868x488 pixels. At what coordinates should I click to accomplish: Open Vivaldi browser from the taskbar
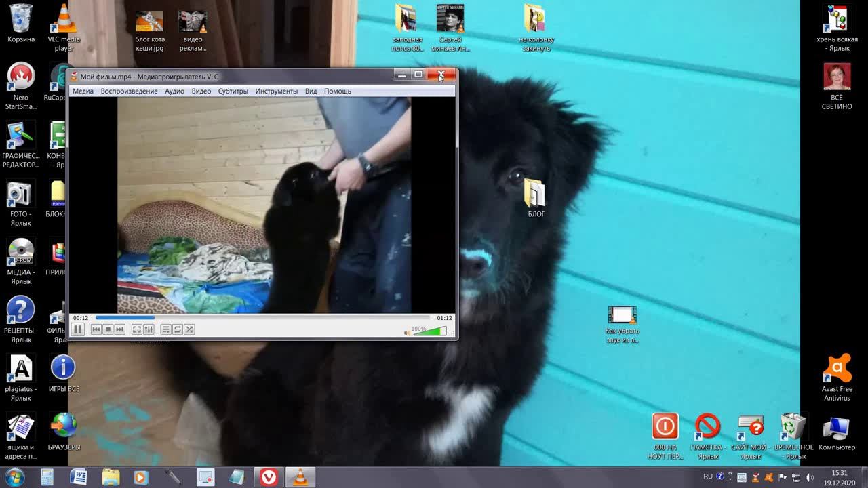coord(269,477)
